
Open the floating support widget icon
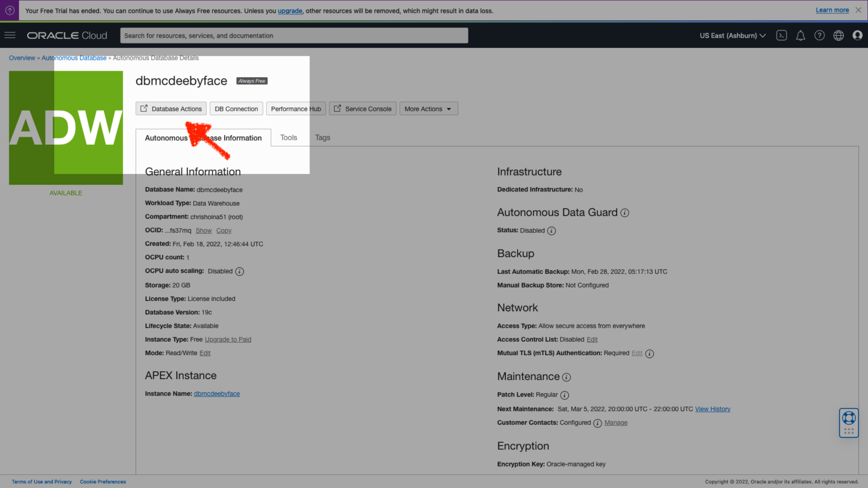click(x=848, y=422)
